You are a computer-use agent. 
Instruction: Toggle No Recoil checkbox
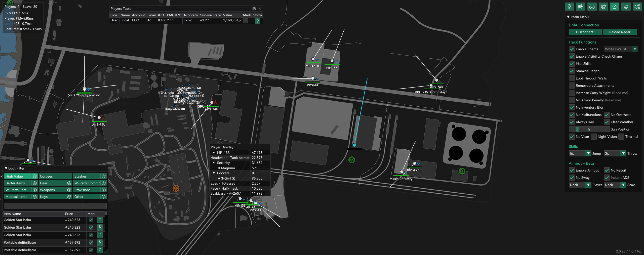[607, 170]
